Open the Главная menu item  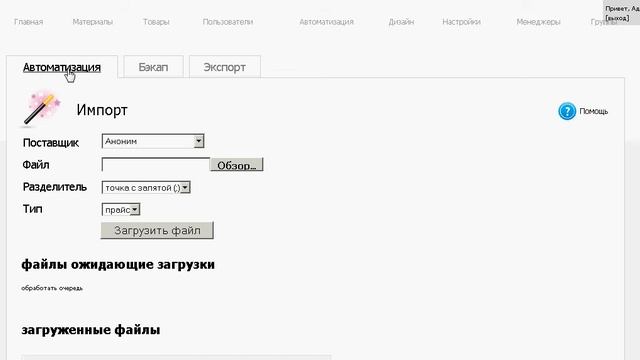click(28, 22)
